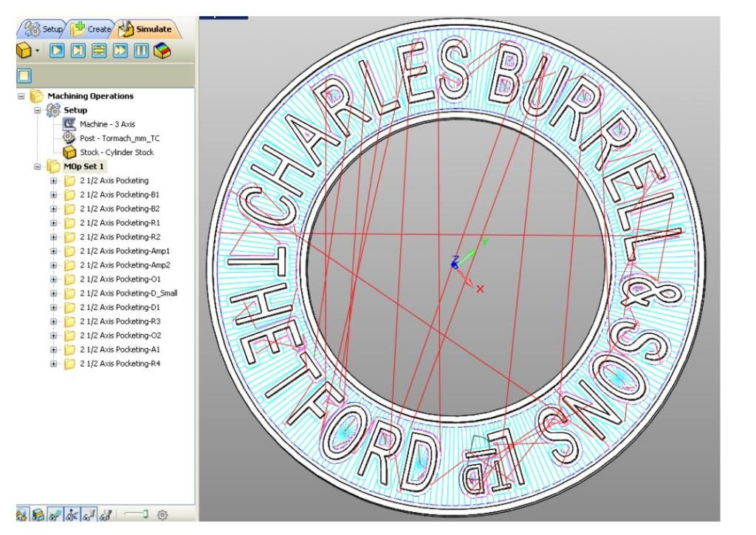This screenshot has width=756, height=535.
Task: Adjust the simulation speed slider handle
Action: (145, 514)
